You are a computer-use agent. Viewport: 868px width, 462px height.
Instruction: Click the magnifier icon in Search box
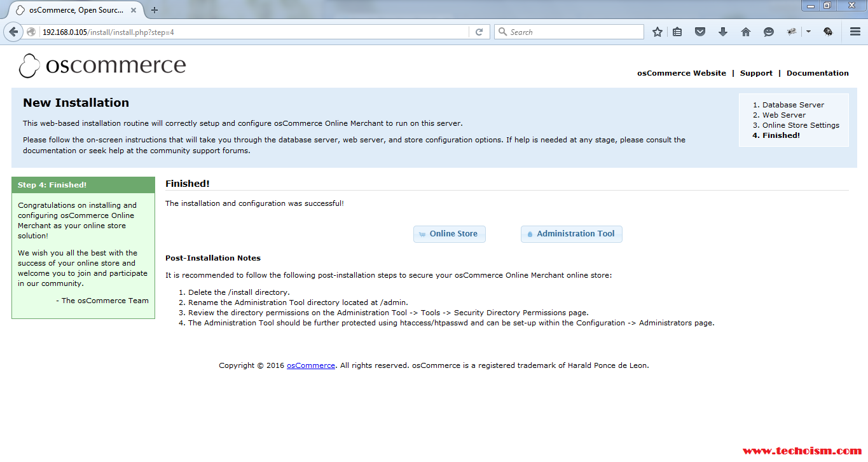(502, 32)
